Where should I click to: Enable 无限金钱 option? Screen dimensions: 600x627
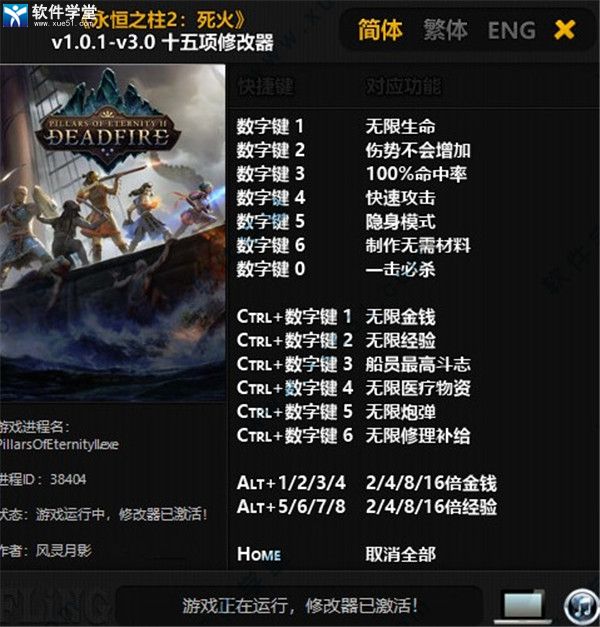click(400, 317)
